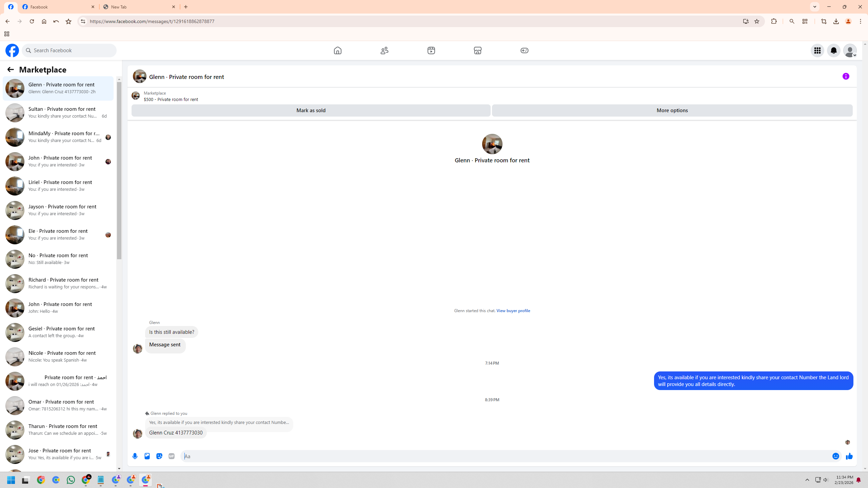Viewport: 868px width, 488px height.
Task: Open conversation information purple icon
Action: click(846, 77)
